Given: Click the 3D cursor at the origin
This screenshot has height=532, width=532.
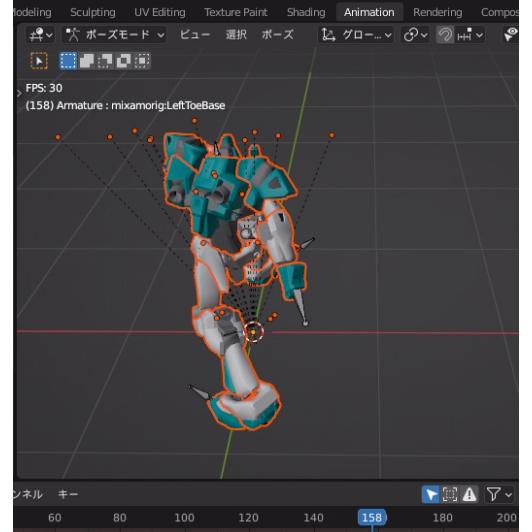Looking at the screenshot, I should tap(253, 332).
